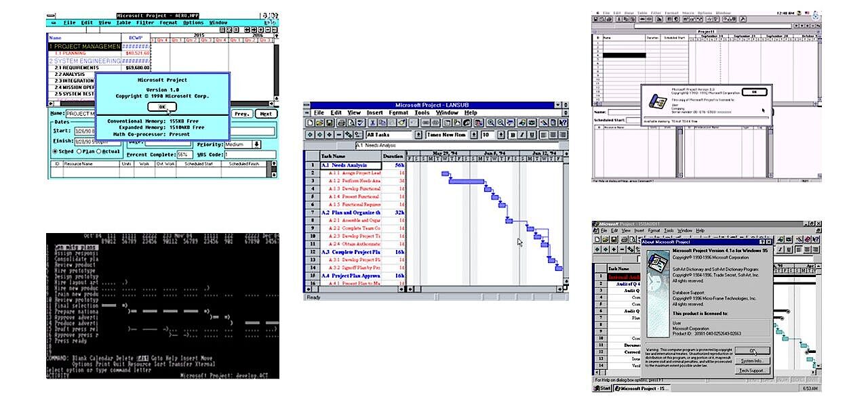Screen dimensions: 868x399
Task: Click the Hide Subtasks minus icon in LANSUB
Action: 338,135
